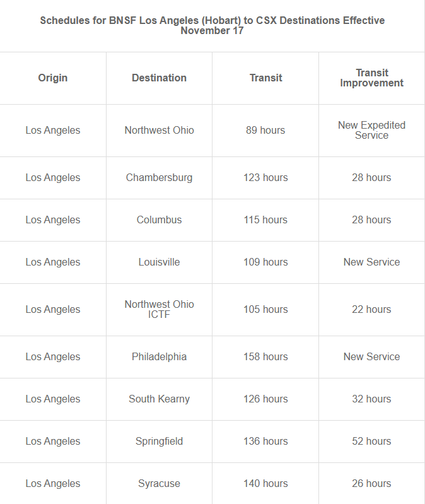
Task: Select the South Kearny destination cell
Action: 159,399
